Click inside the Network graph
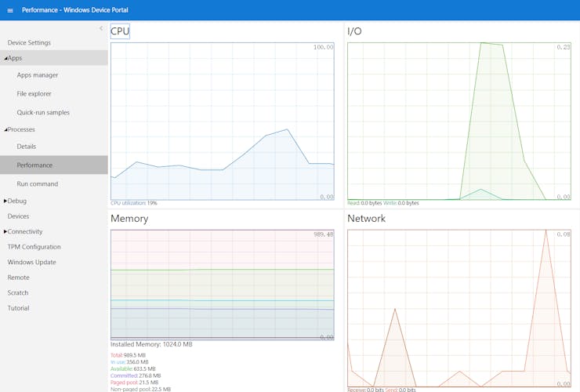 [459, 308]
